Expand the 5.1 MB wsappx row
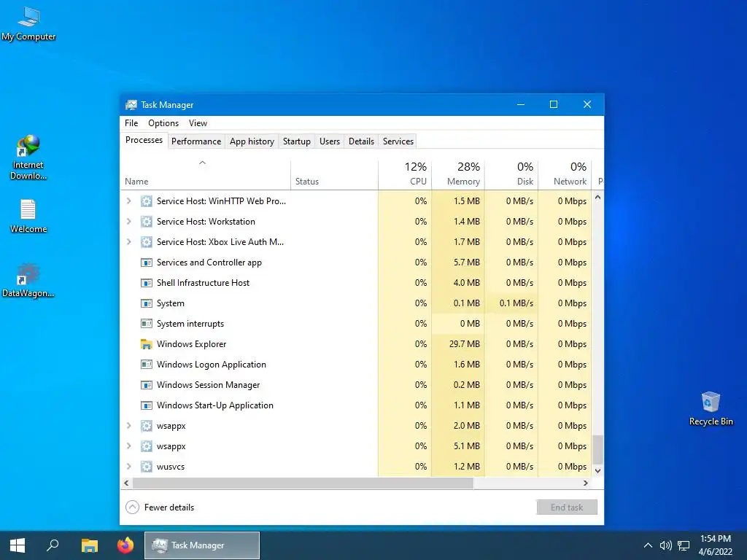Image resolution: width=747 pixels, height=560 pixels. pos(128,446)
